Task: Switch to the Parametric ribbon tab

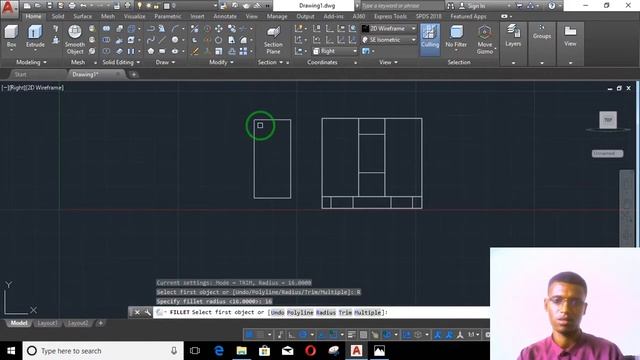Action: click(x=168, y=16)
